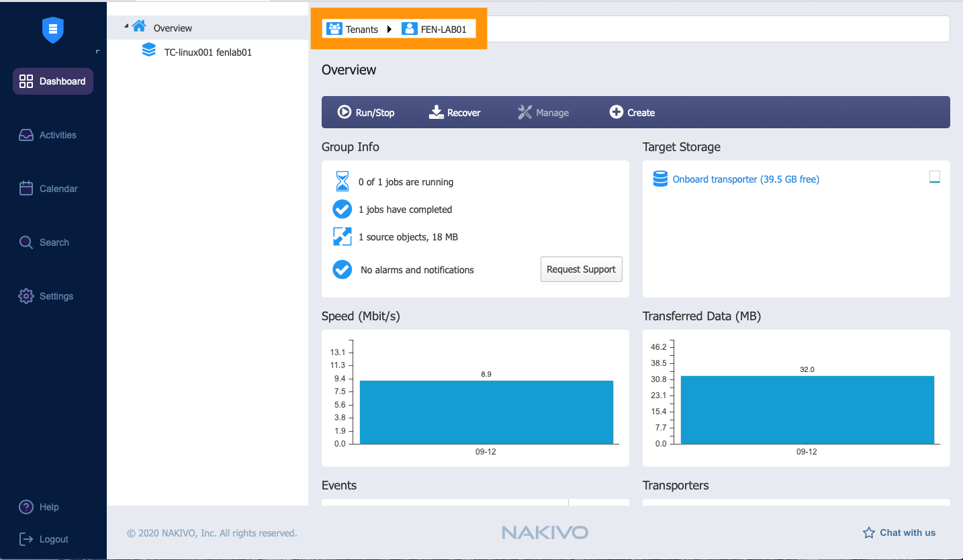Click the FEN-LAB01 tenant user icon

409,29
